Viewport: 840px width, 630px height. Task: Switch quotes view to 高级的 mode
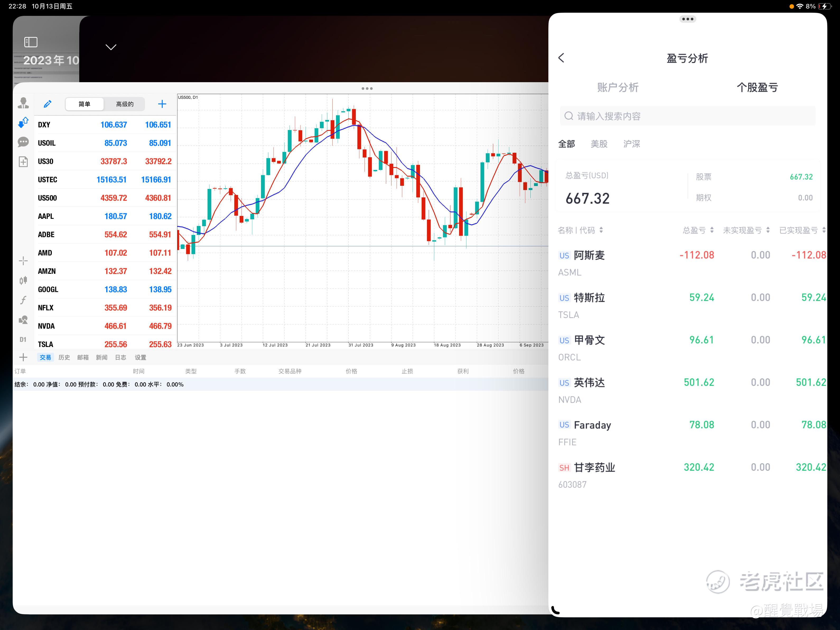125,104
